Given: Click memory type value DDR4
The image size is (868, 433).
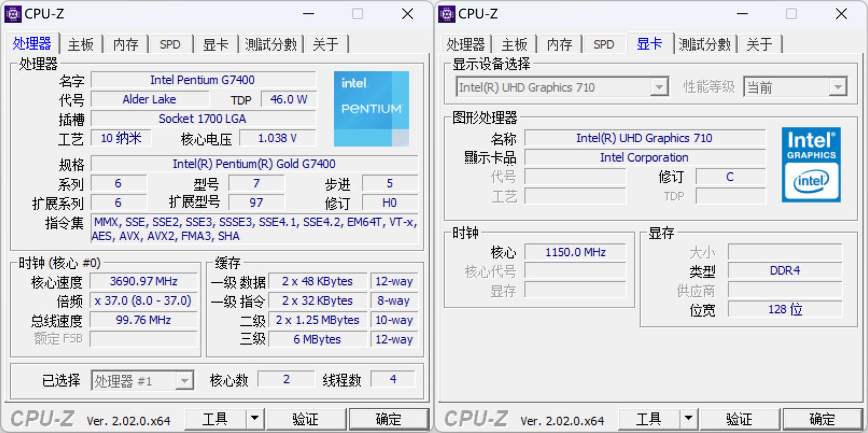Looking at the screenshot, I should click(x=785, y=270).
